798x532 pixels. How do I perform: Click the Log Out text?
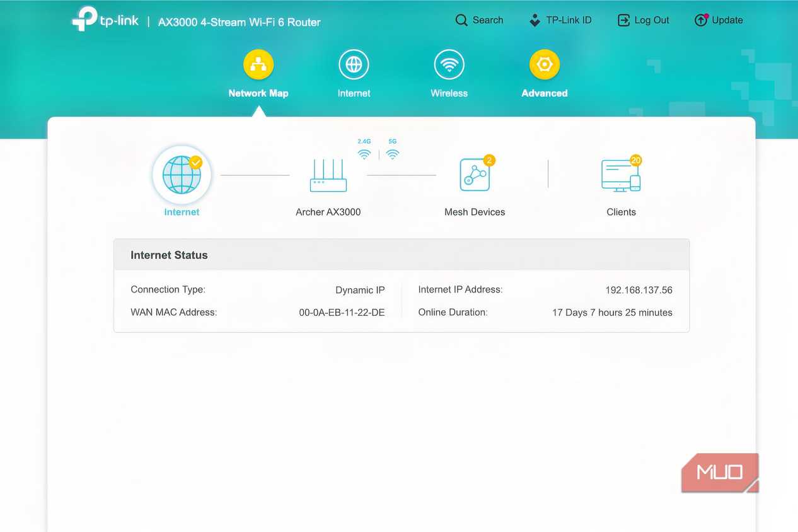[x=652, y=20]
